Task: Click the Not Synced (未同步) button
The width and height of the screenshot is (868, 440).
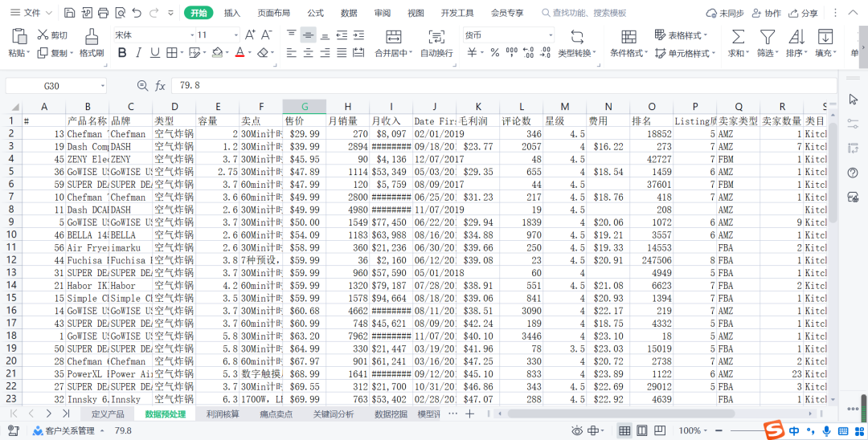Action: click(725, 13)
